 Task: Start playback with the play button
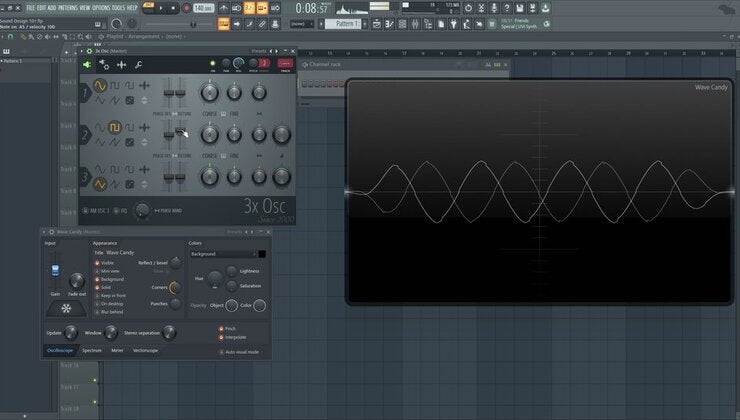(x=161, y=8)
